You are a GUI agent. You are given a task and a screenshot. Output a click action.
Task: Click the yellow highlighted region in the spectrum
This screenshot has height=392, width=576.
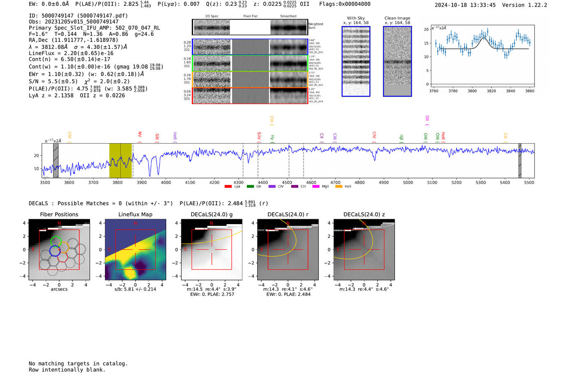pos(121,160)
